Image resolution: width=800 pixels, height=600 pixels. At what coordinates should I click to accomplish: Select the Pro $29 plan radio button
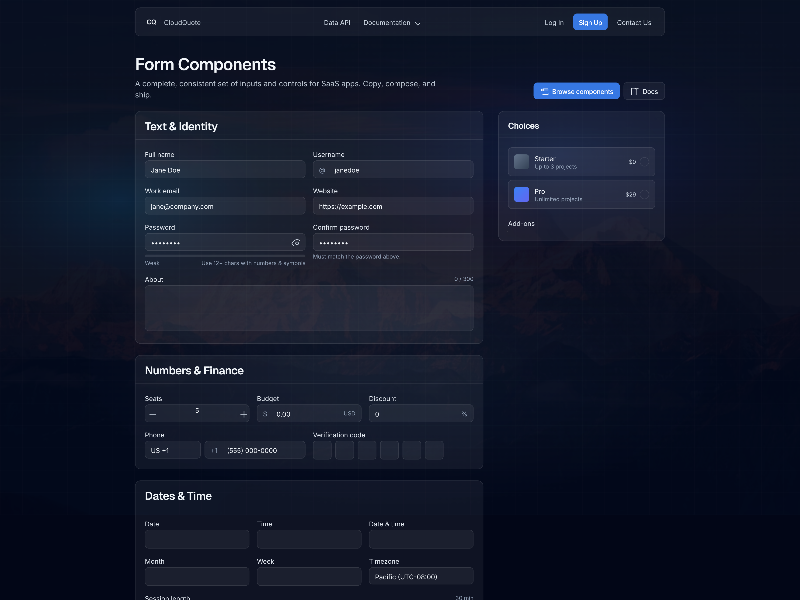pyautogui.click(x=645, y=194)
